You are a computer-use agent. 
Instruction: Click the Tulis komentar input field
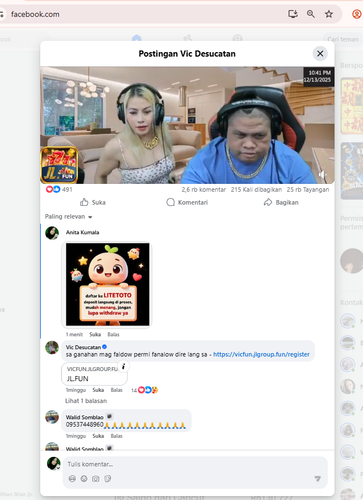point(195,464)
